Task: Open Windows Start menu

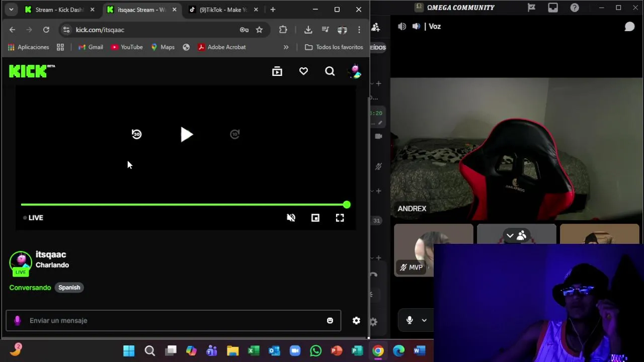Action: 129,350
